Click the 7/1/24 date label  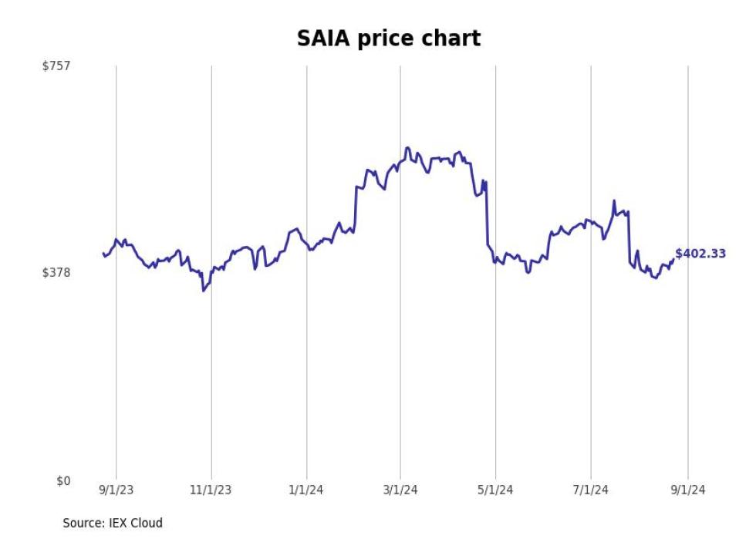(x=591, y=490)
